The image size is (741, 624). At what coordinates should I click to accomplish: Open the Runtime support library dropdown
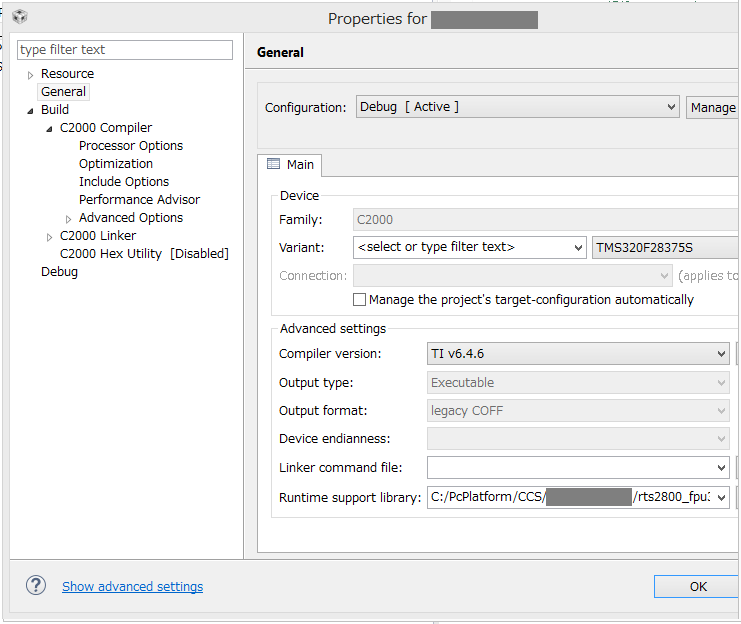click(578, 497)
